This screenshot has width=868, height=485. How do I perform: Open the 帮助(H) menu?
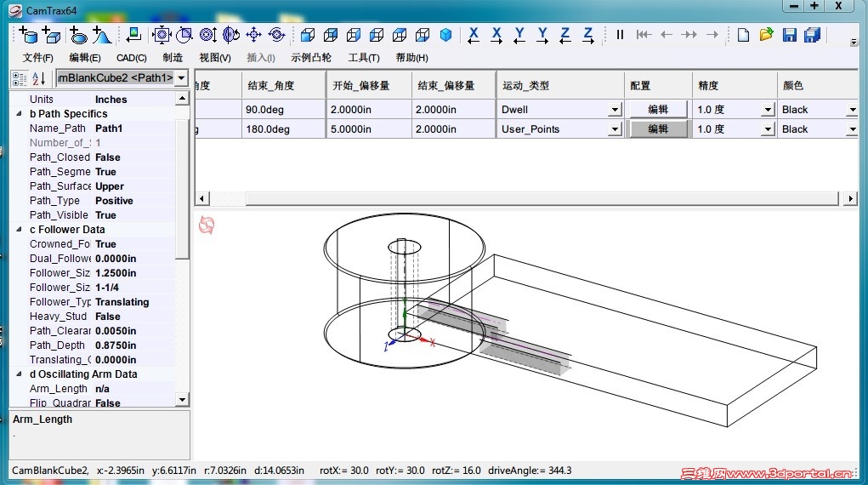coord(411,58)
